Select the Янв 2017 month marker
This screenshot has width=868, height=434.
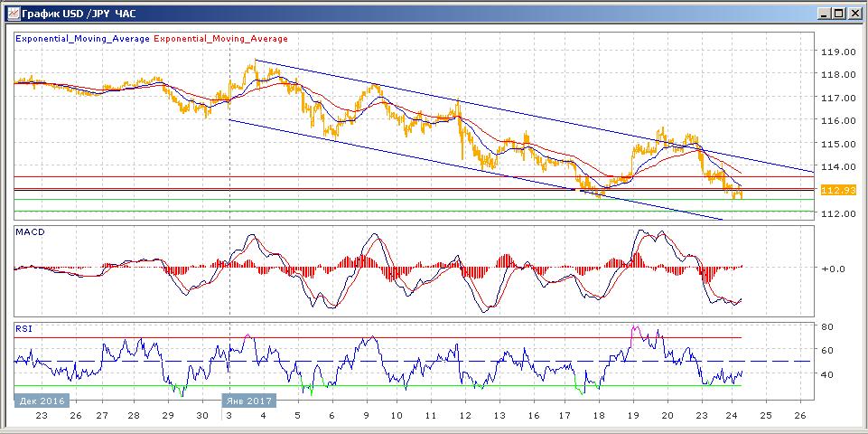[x=248, y=399]
